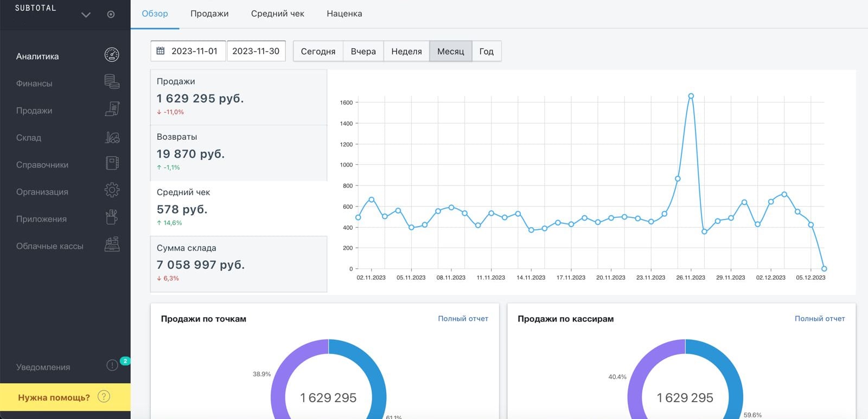Open Полный отчет for sales by cashiers
The height and width of the screenshot is (419, 868).
coord(819,319)
